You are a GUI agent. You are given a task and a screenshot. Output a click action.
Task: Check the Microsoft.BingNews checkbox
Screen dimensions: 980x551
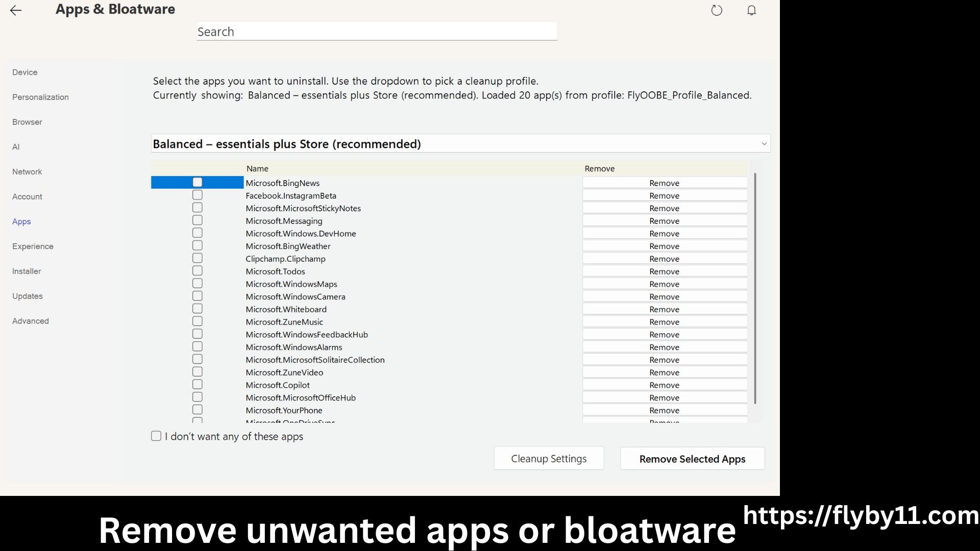[x=198, y=182]
